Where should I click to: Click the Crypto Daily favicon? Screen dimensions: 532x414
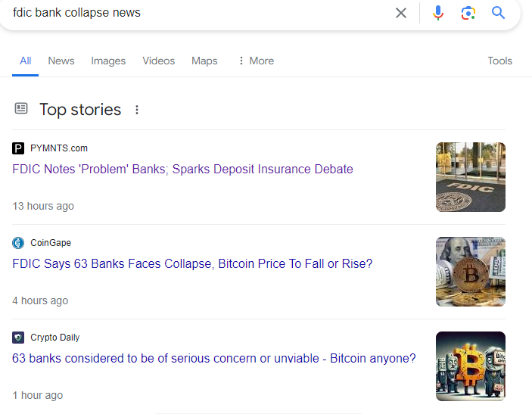coord(18,338)
